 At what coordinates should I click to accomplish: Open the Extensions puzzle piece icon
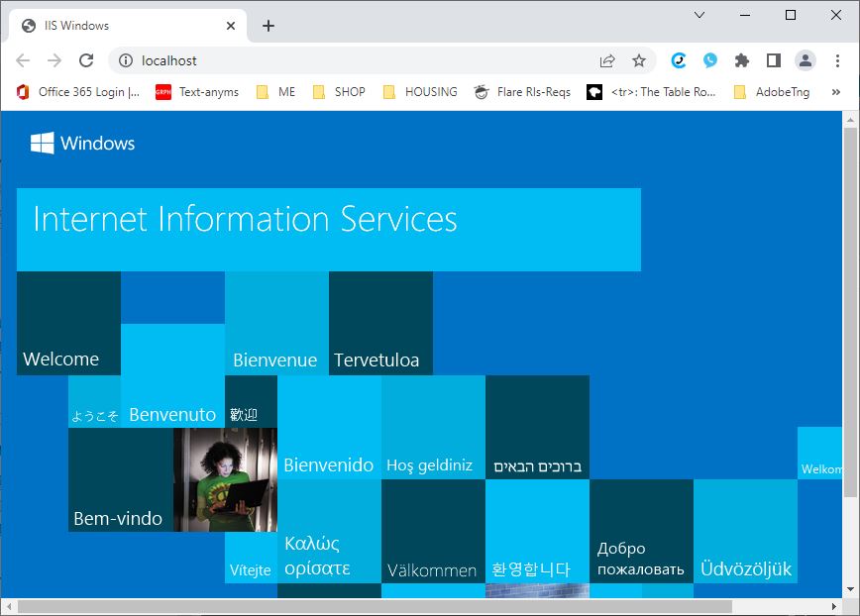click(741, 59)
